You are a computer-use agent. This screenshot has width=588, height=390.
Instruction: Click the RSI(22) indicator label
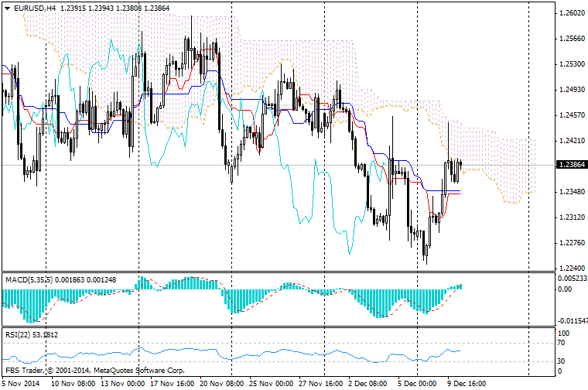coord(15,334)
